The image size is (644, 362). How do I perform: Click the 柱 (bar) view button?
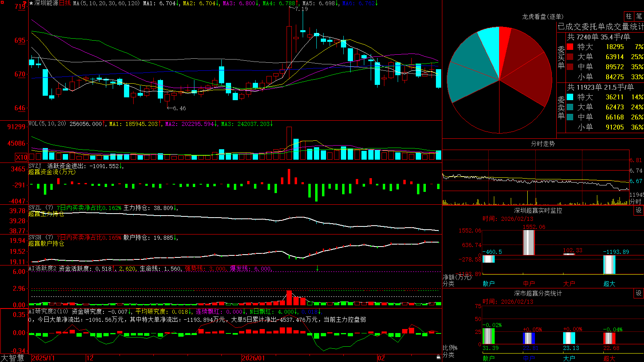pos(629,16)
